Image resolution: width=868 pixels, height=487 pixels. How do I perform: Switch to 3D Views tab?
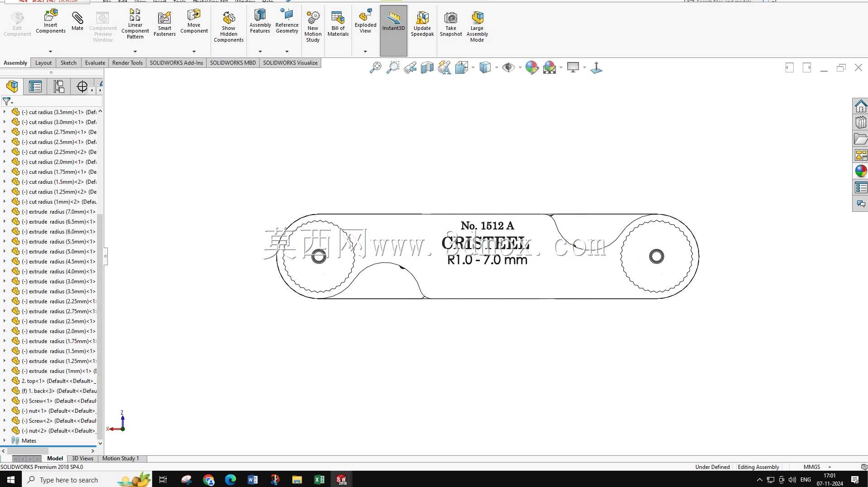(x=82, y=458)
